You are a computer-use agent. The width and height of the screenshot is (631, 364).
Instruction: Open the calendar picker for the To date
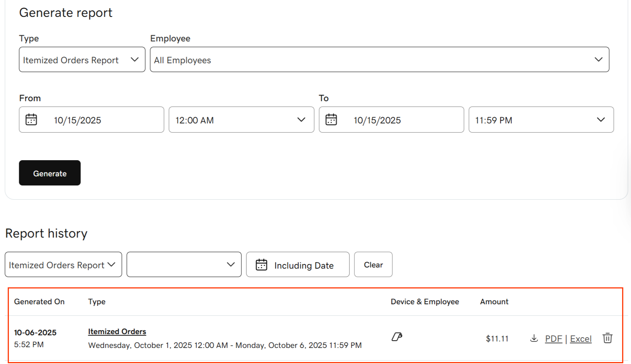click(x=331, y=119)
